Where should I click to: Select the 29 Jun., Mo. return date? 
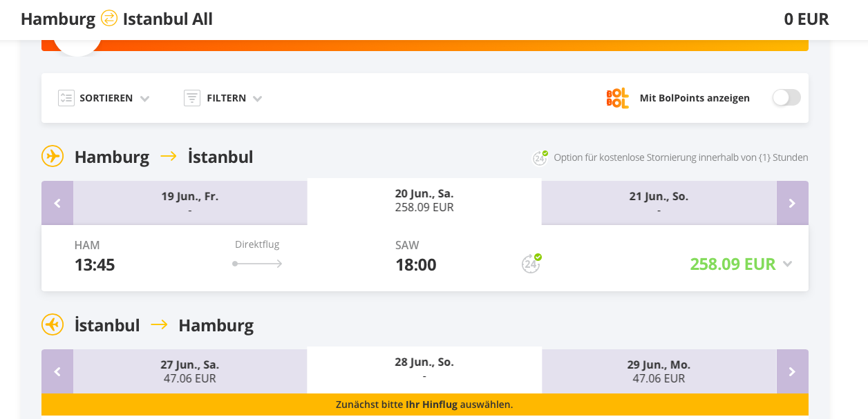coord(659,371)
